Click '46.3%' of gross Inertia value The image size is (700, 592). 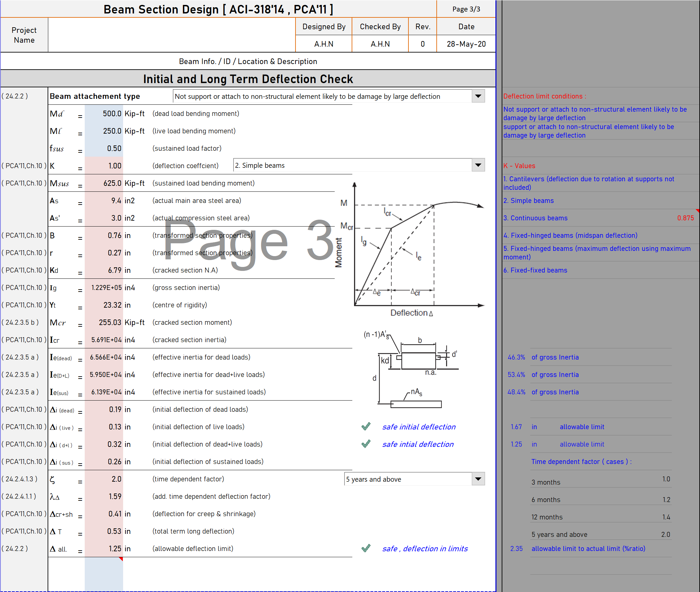click(x=516, y=358)
